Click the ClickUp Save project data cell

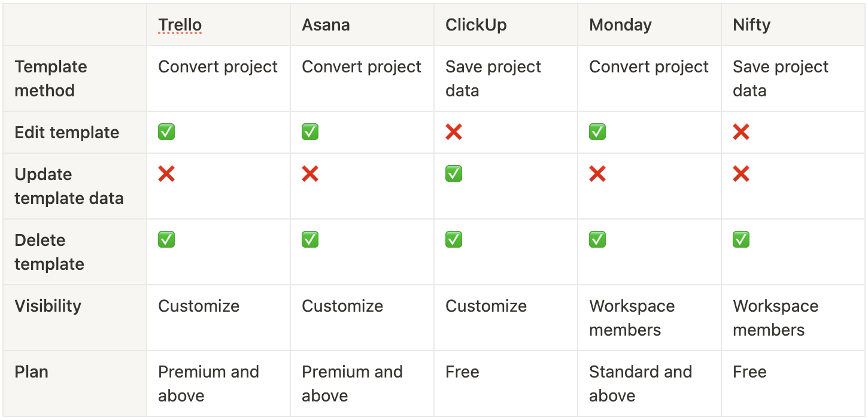(x=506, y=78)
